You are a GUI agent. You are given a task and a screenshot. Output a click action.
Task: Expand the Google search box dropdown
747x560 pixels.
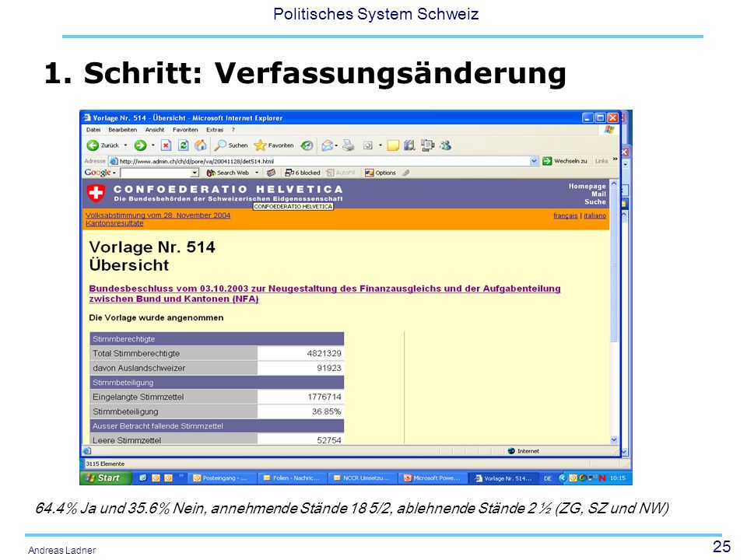click(x=195, y=173)
